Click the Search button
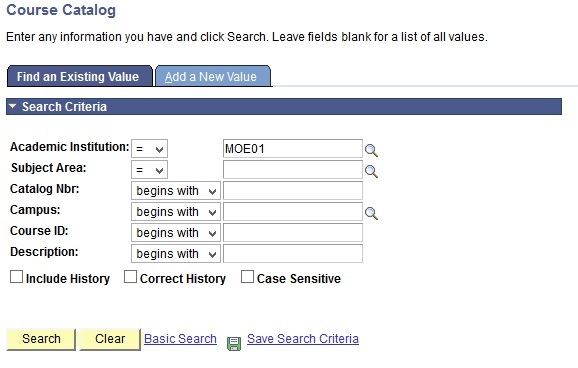This screenshot has width=578, height=368. tap(41, 339)
